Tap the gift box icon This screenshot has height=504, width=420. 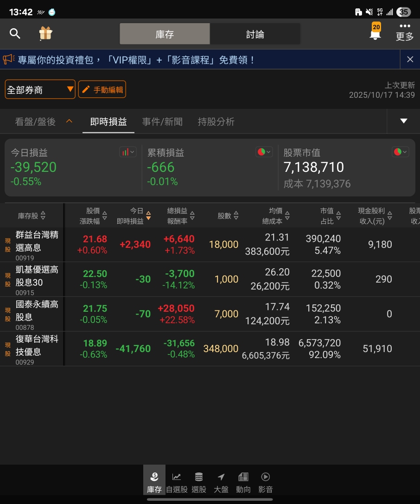[45, 33]
